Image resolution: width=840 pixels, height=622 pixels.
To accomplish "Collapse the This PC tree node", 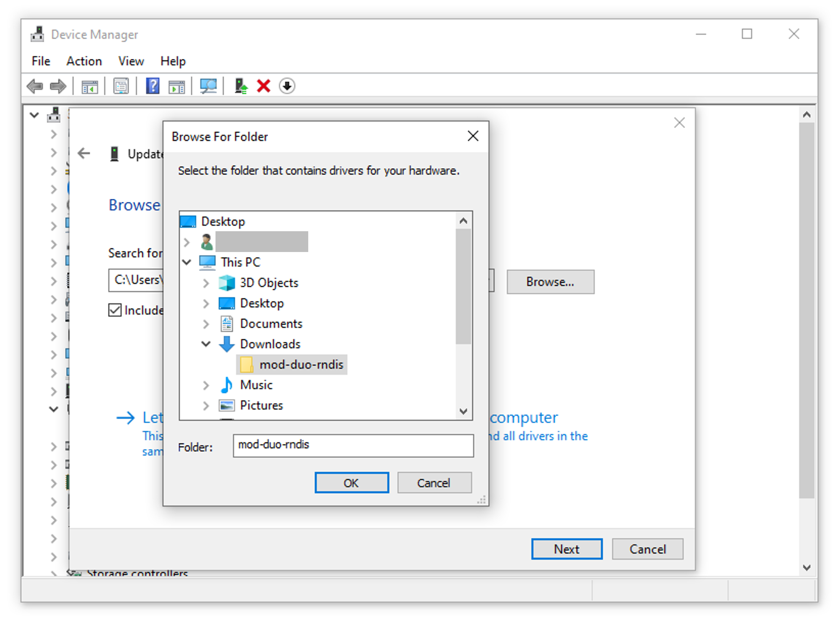I will (186, 262).
